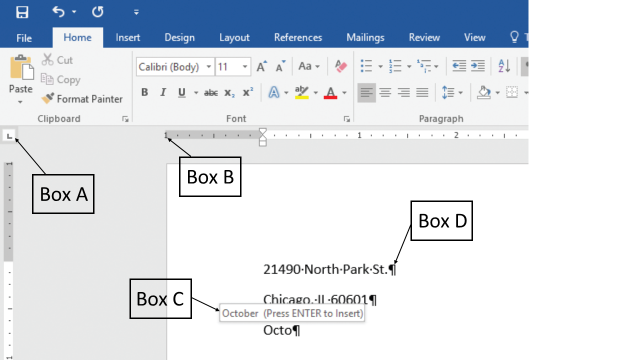
Task: Open the Review tab
Action: pos(424,38)
